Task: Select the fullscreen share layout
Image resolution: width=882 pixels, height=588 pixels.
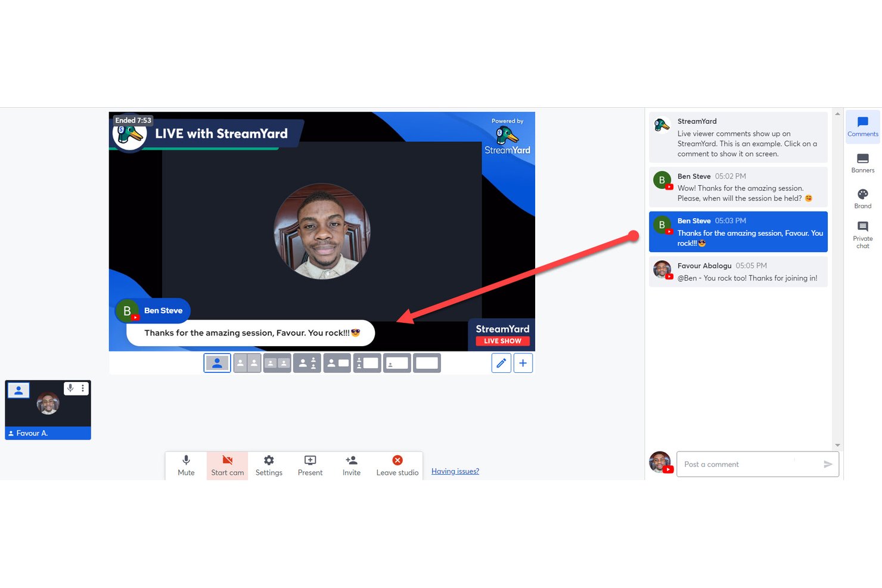Action: (x=427, y=363)
